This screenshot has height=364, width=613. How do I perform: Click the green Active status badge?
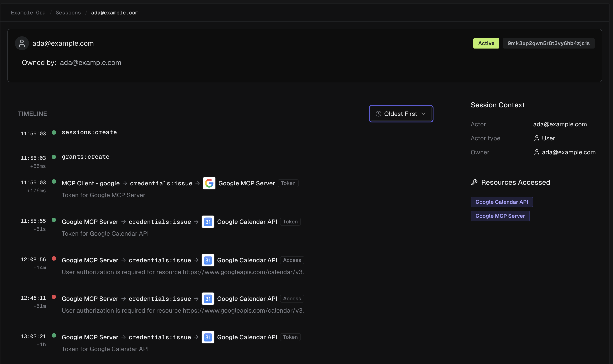click(x=486, y=44)
